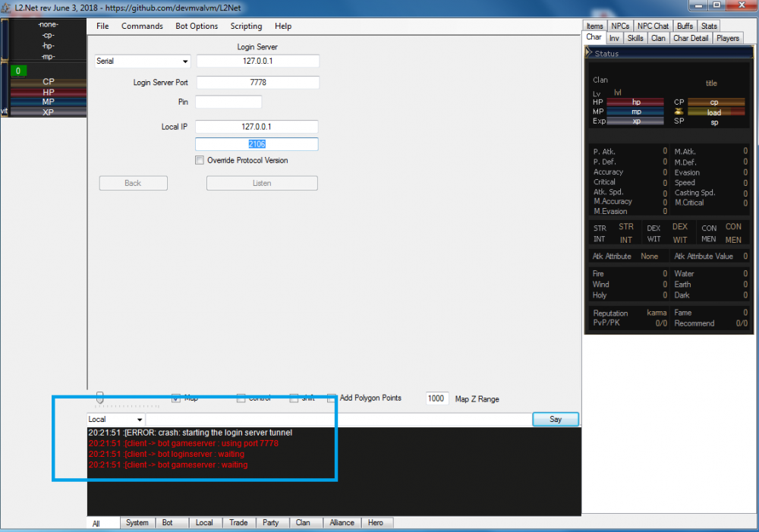This screenshot has height=532, width=759.
Task: Open the Commands menu
Action: pos(142,26)
